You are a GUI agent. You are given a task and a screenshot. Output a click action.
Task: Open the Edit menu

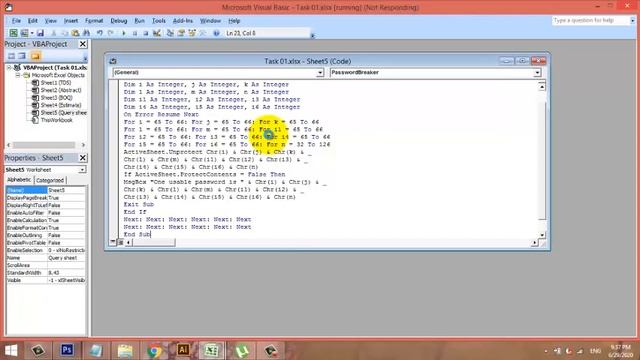coord(33,20)
